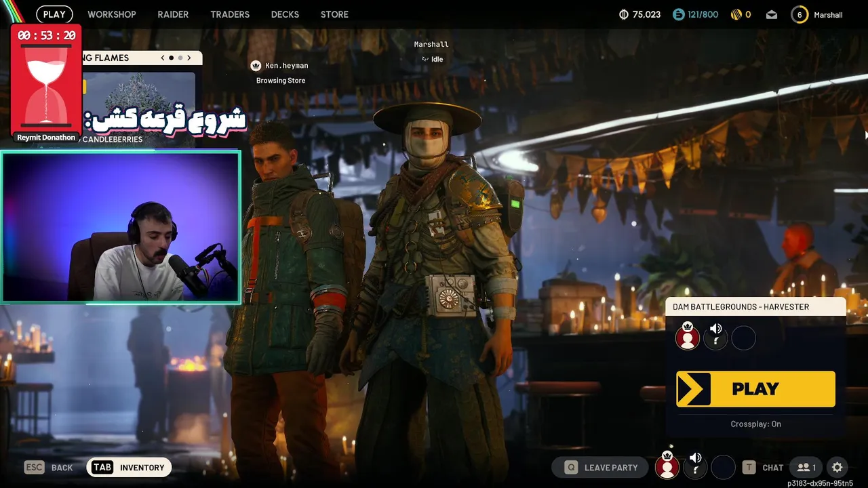
Task: Select the first dot of the banner carousel
Action: (171, 58)
